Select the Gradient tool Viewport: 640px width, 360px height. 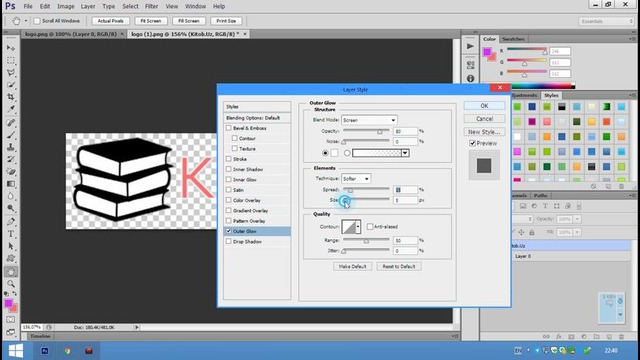coord(11,184)
